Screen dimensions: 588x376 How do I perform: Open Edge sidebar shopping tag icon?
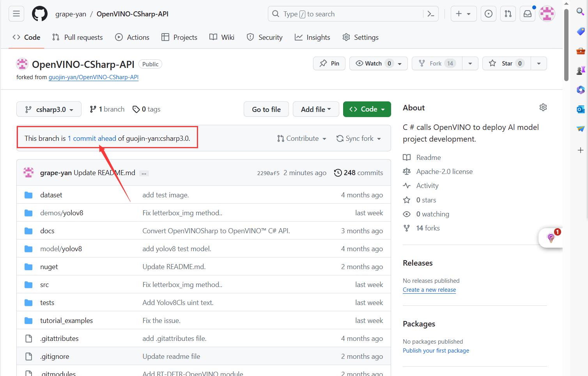pyautogui.click(x=581, y=31)
